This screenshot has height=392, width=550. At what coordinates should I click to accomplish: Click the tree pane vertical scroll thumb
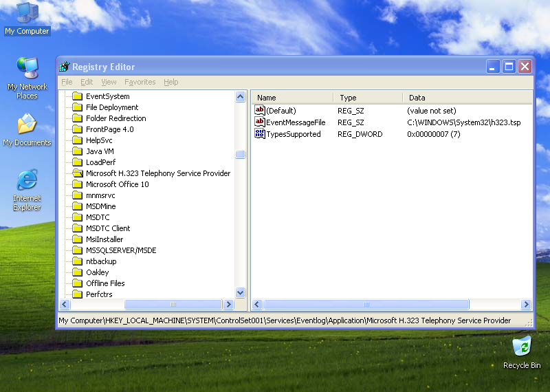point(240,154)
